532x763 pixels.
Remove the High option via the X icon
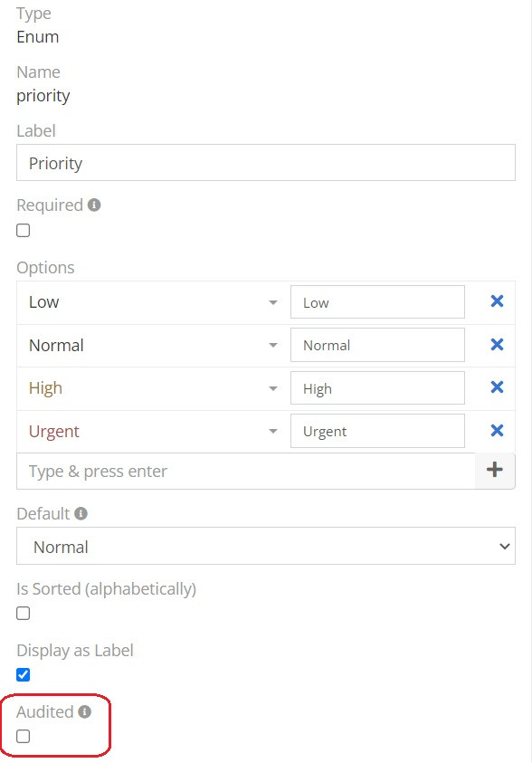[x=497, y=387]
